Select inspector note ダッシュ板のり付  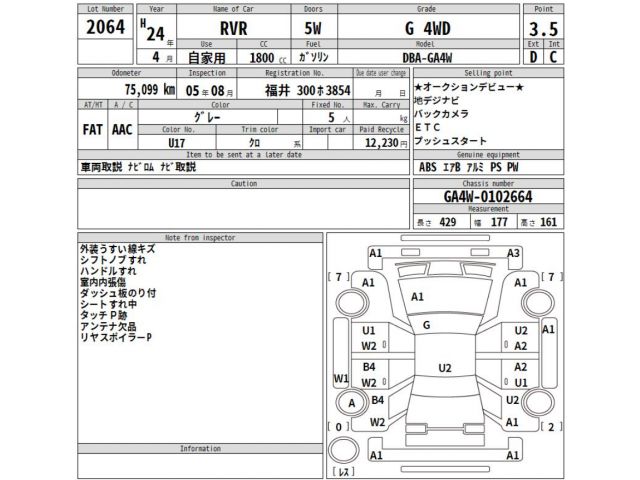[118, 293]
